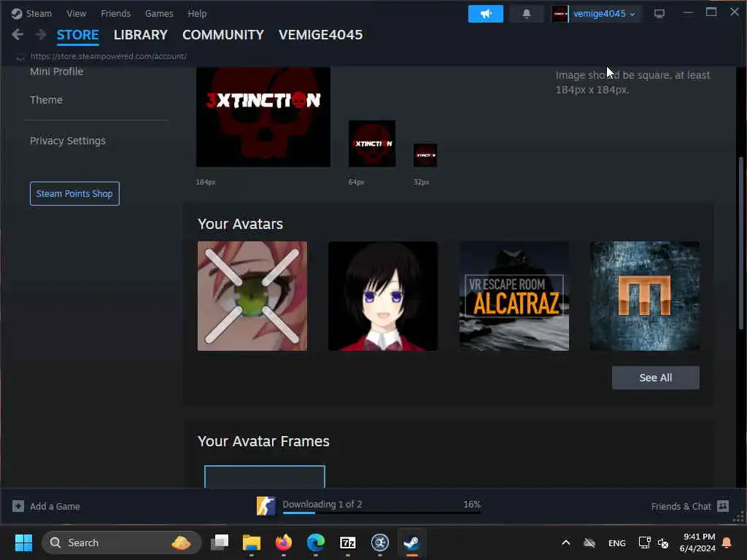Open the Help menu
Image resolution: width=747 pixels, height=560 pixels.
197,13
